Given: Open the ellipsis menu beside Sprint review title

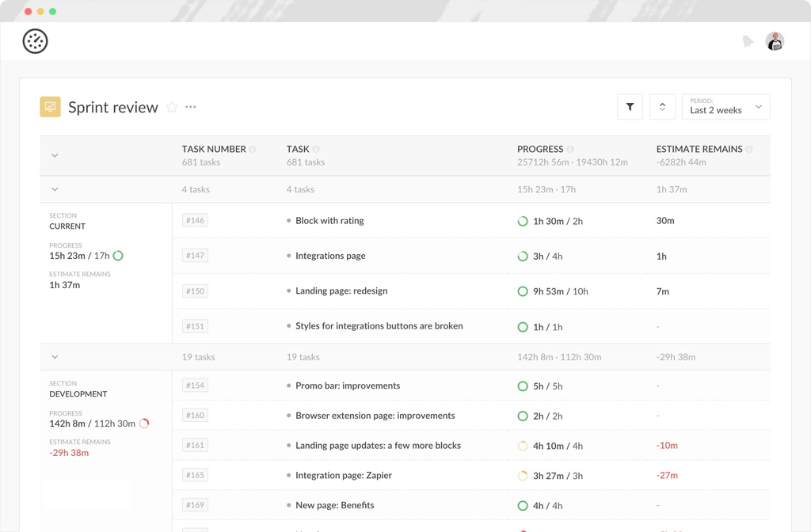Looking at the screenshot, I should click(190, 108).
